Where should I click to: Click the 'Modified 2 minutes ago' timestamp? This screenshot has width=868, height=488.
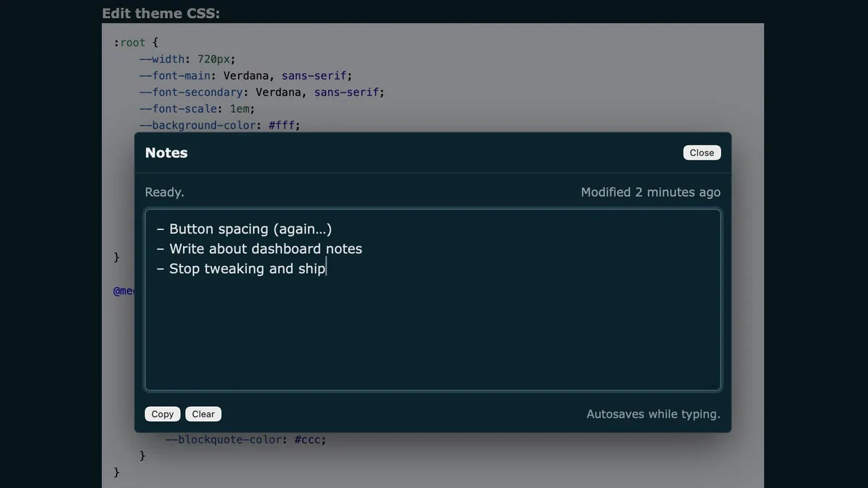650,192
